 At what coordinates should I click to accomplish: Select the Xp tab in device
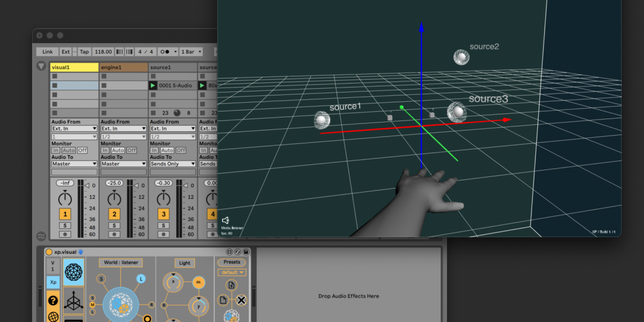53,282
